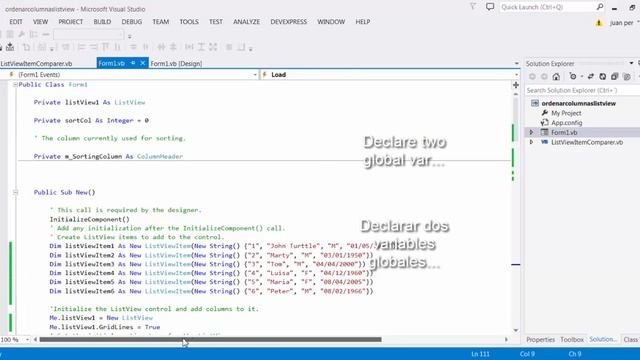Switch to the Toolbox panel tab
The width and height of the screenshot is (640, 360).
[x=572, y=340]
